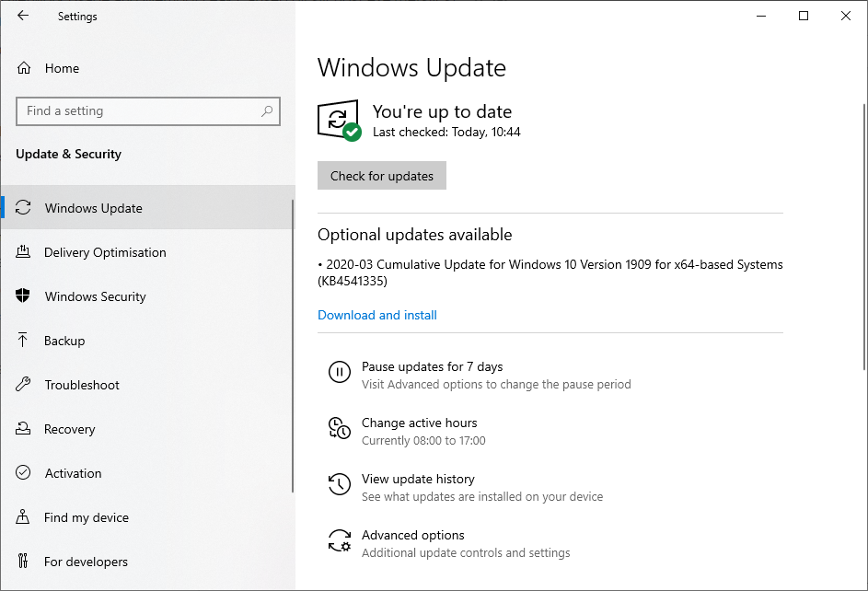Click the pause updates icon
Screen dimensions: 868x591
[x=340, y=372]
